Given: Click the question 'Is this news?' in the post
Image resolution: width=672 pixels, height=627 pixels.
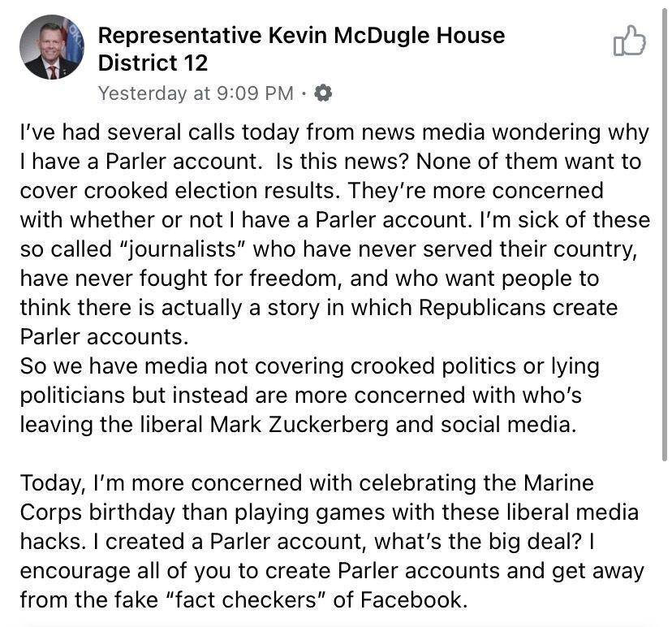Looking at the screenshot, I should point(342,162).
